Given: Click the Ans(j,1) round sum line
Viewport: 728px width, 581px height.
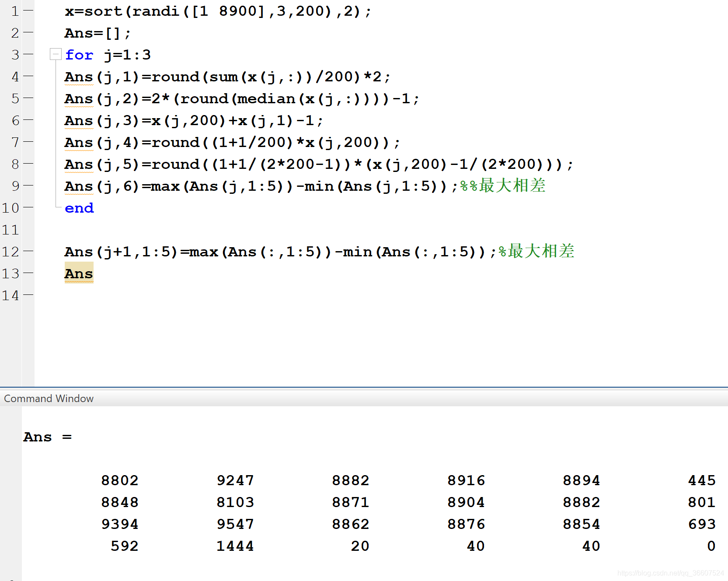Looking at the screenshot, I should tap(227, 77).
